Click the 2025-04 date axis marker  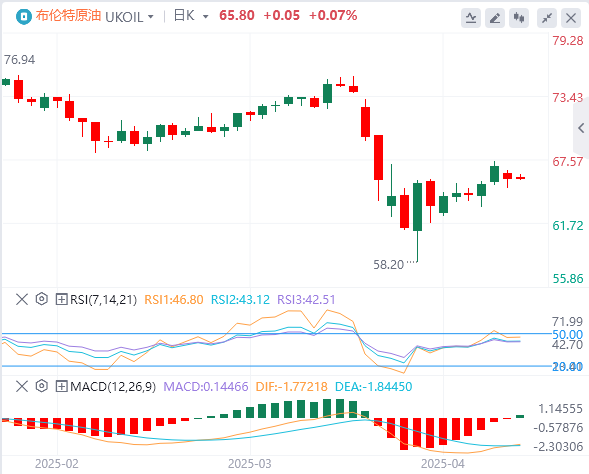443,464
